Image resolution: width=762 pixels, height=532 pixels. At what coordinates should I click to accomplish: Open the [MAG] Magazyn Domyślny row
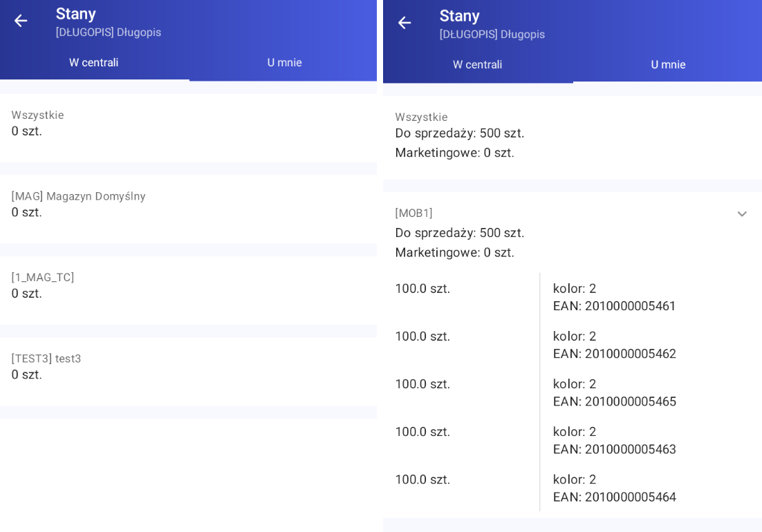189,209
